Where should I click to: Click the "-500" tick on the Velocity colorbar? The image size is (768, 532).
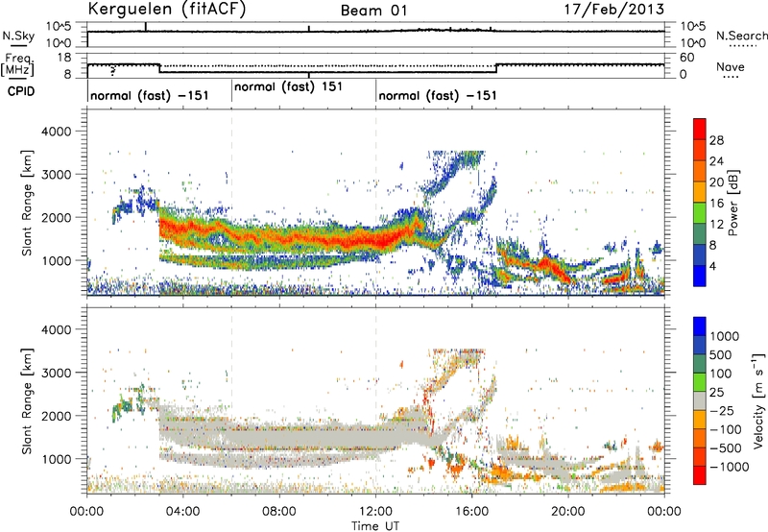point(725,447)
